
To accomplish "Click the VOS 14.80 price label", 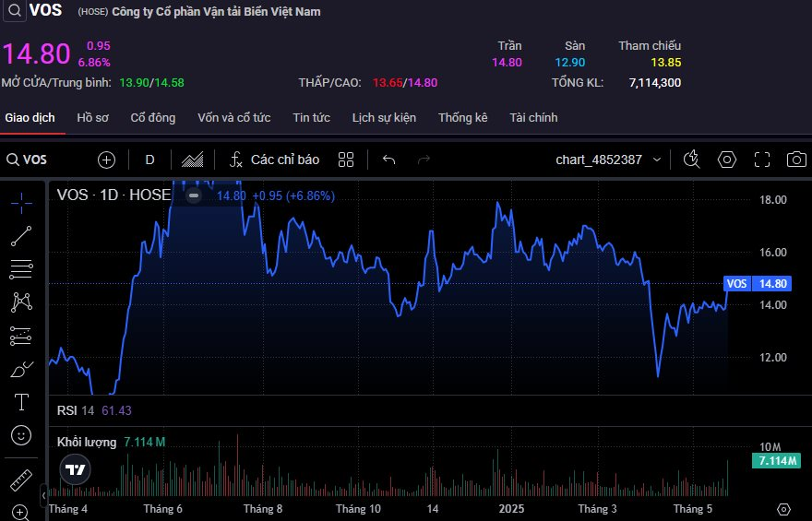I will 758,283.
